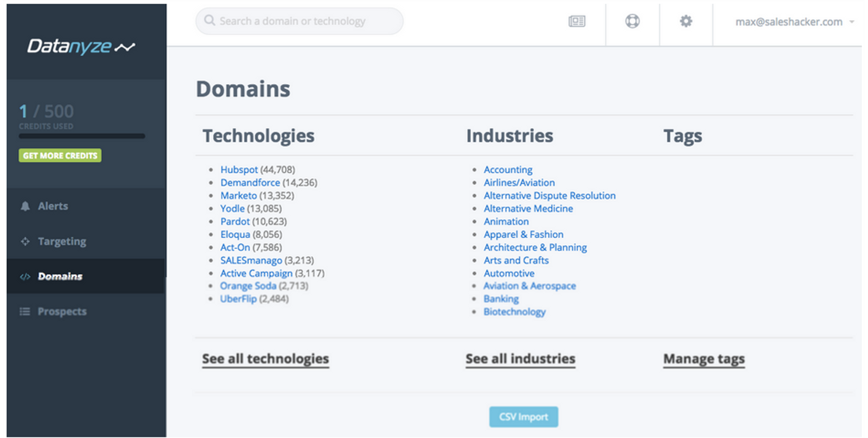This screenshot has height=438, width=868.
Task: Click the Targeting crosshair icon
Action: coord(25,241)
